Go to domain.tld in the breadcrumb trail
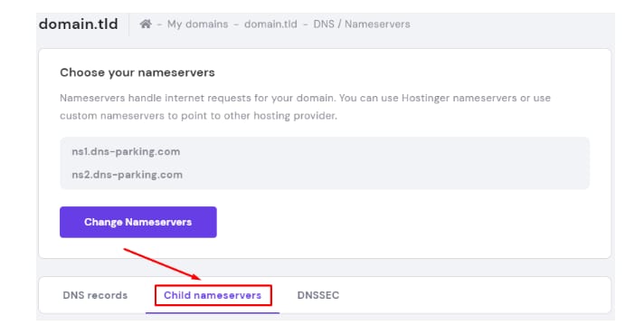Image resolution: width=644 pixels, height=335 pixels. [x=270, y=24]
